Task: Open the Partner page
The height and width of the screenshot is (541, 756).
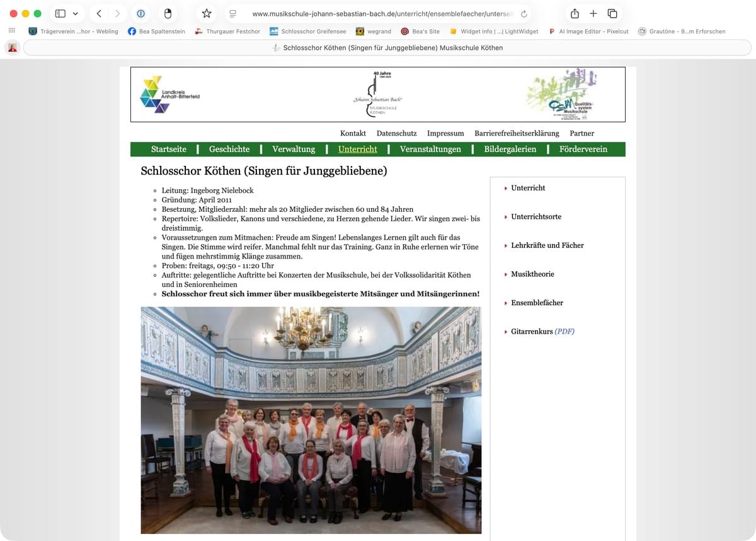Action: click(x=581, y=133)
